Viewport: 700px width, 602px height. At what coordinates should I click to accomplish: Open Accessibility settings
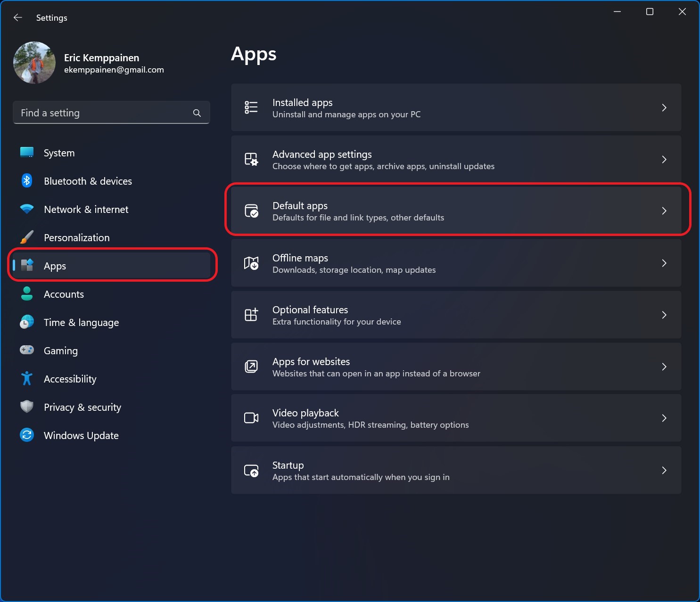point(111,379)
